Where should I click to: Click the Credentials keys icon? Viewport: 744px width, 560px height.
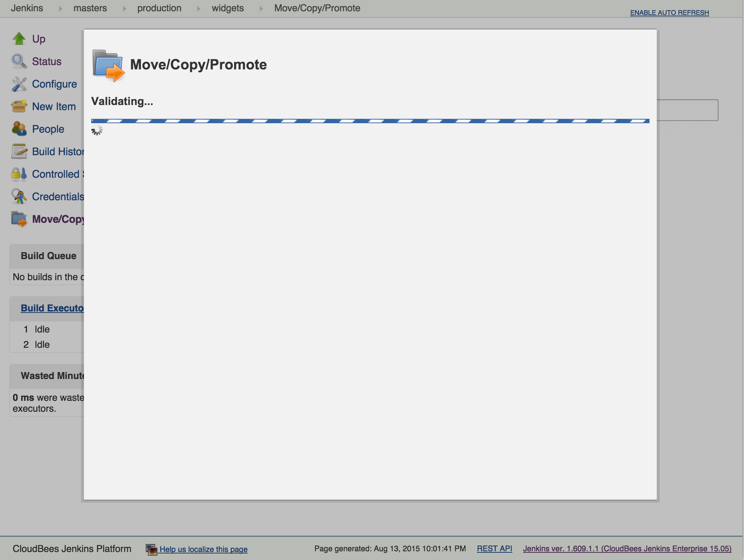(x=19, y=196)
